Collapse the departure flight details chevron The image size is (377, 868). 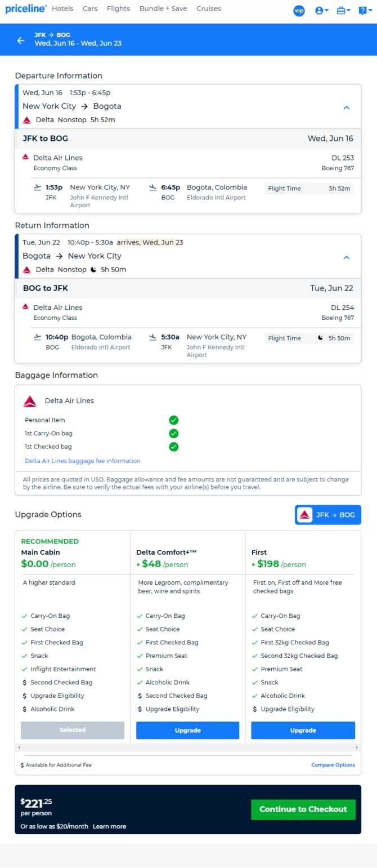pyautogui.click(x=347, y=108)
